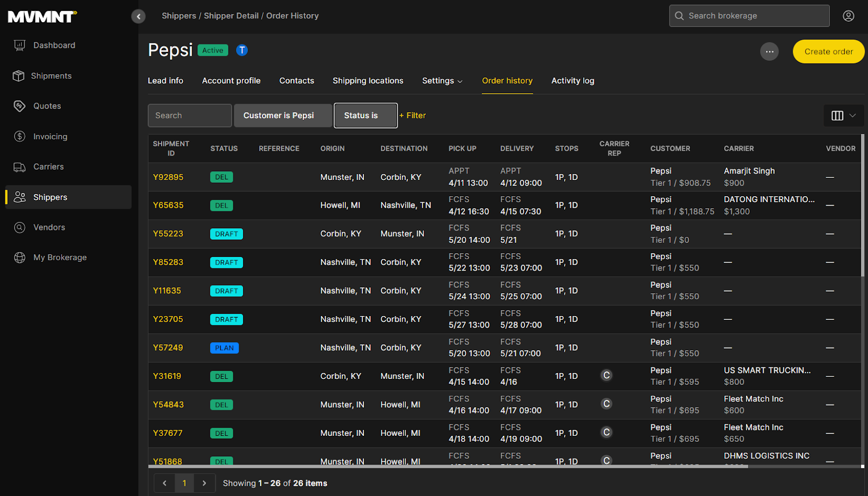Click Shippers breadcrumb link
The image size is (868, 496).
pyautogui.click(x=179, y=16)
